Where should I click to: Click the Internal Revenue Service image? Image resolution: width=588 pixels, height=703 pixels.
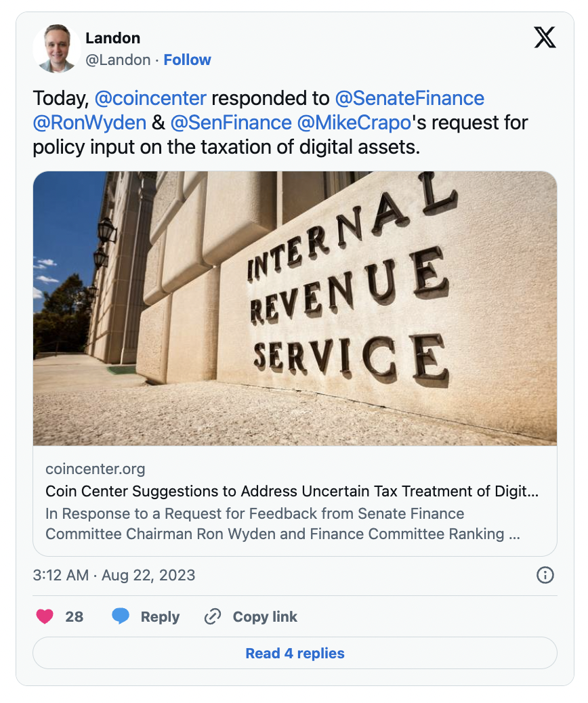[x=295, y=308]
